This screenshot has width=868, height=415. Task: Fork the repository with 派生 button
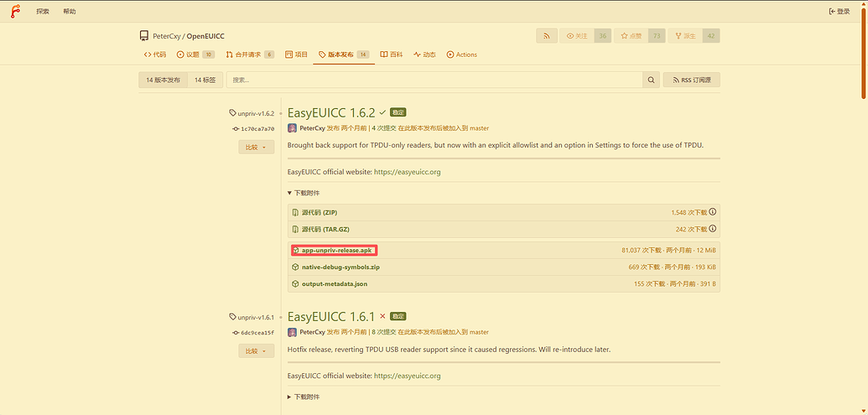685,36
